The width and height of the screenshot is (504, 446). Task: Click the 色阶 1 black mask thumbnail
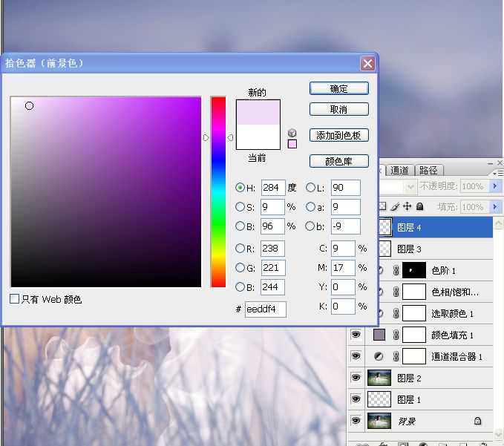414,270
